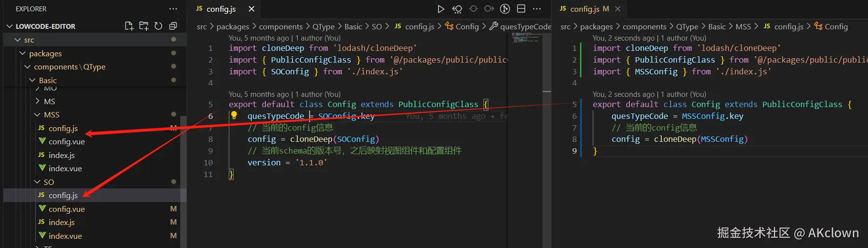The width and height of the screenshot is (868, 248).
Task: Click 'QType' in the right editor breadcrumb
Action: [687, 26]
